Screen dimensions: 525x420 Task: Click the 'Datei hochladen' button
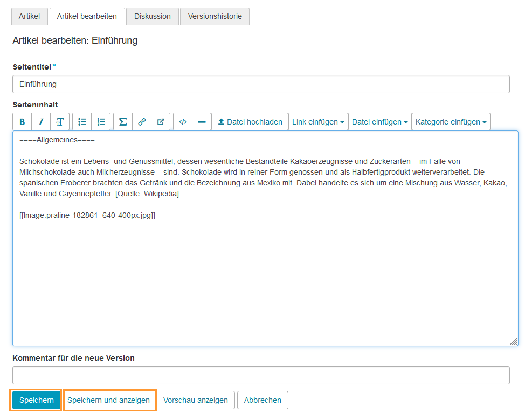pyautogui.click(x=250, y=122)
